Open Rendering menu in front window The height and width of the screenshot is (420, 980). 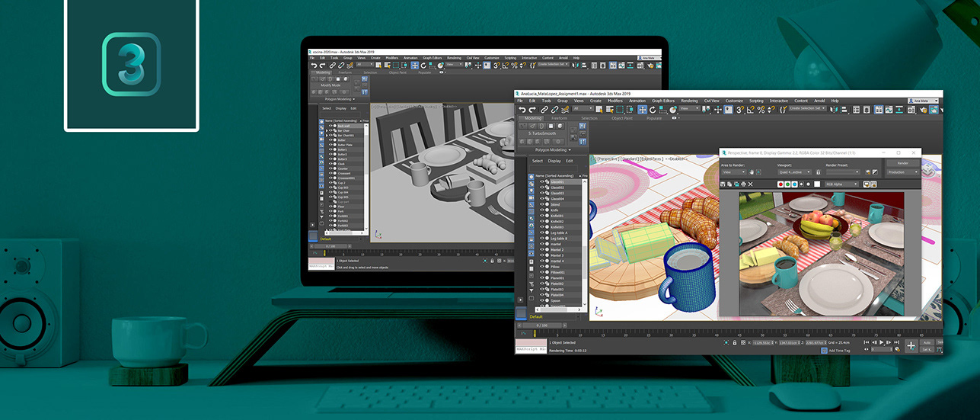(x=689, y=101)
